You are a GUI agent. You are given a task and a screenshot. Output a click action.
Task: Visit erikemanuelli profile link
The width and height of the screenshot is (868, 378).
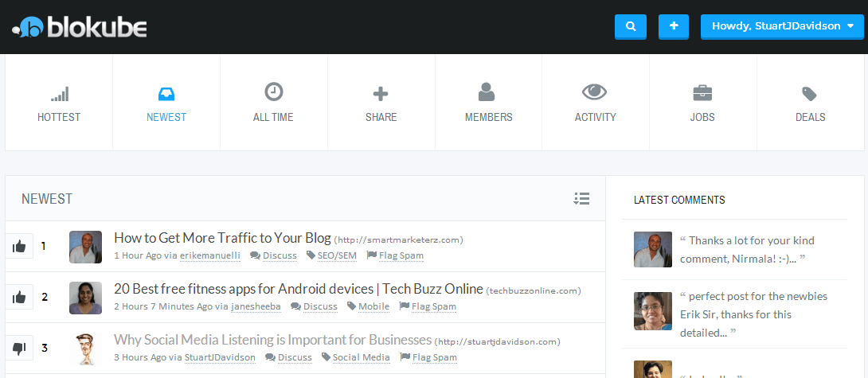click(209, 255)
